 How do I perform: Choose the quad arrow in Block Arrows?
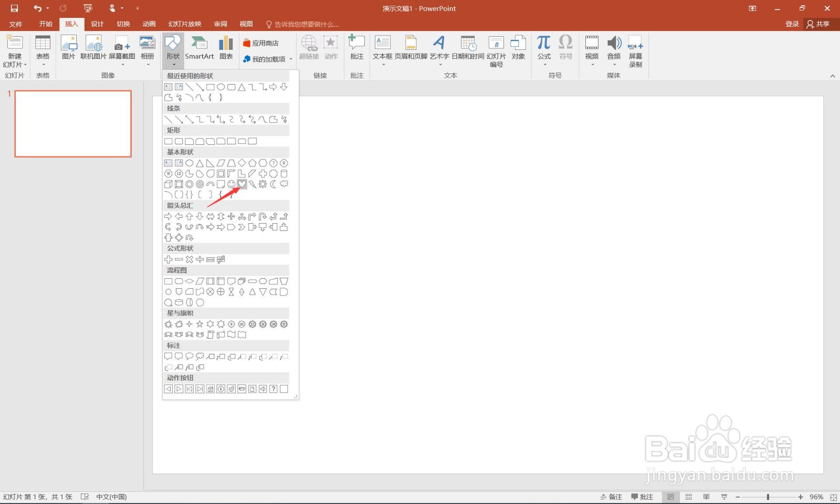(232, 216)
